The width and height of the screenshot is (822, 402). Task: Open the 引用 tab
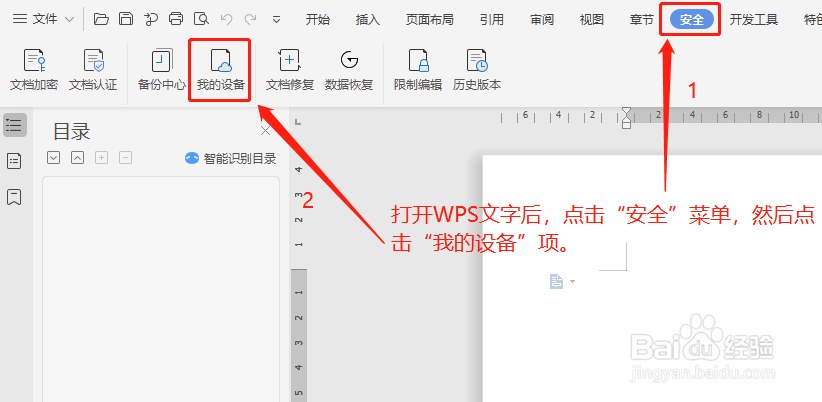coord(491,20)
